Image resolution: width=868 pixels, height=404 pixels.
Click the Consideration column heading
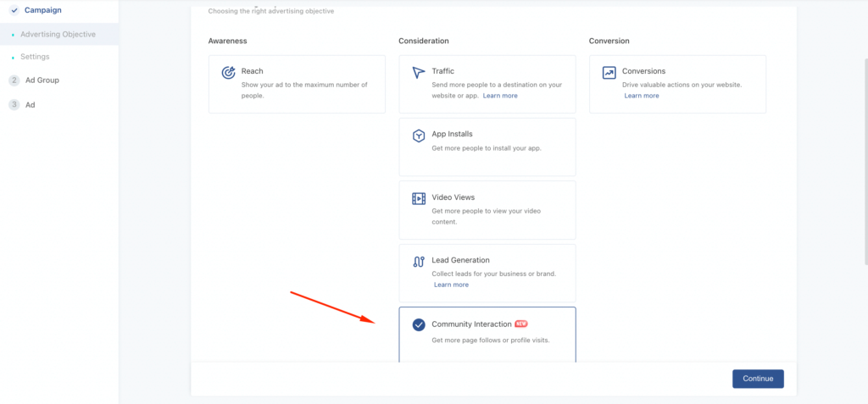pyautogui.click(x=424, y=41)
